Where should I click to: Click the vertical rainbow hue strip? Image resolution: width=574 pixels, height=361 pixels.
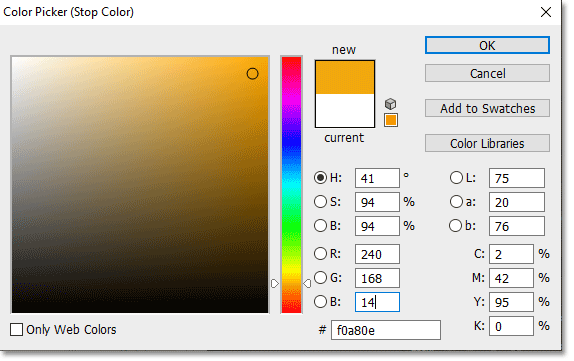[291, 185]
